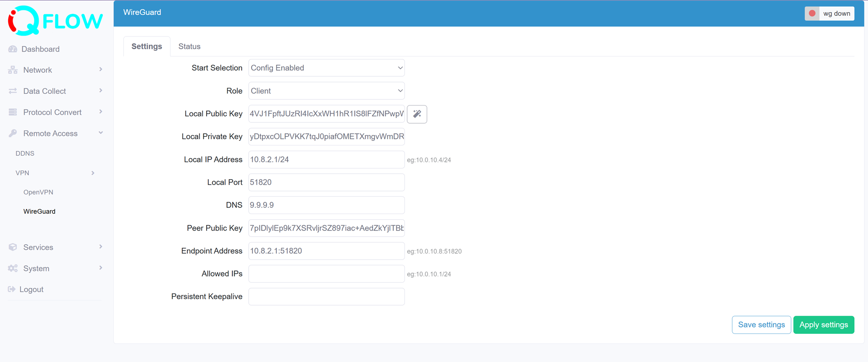The image size is (868, 362).
Task: Toggle the VPN submenu chevron
Action: (x=93, y=173)
